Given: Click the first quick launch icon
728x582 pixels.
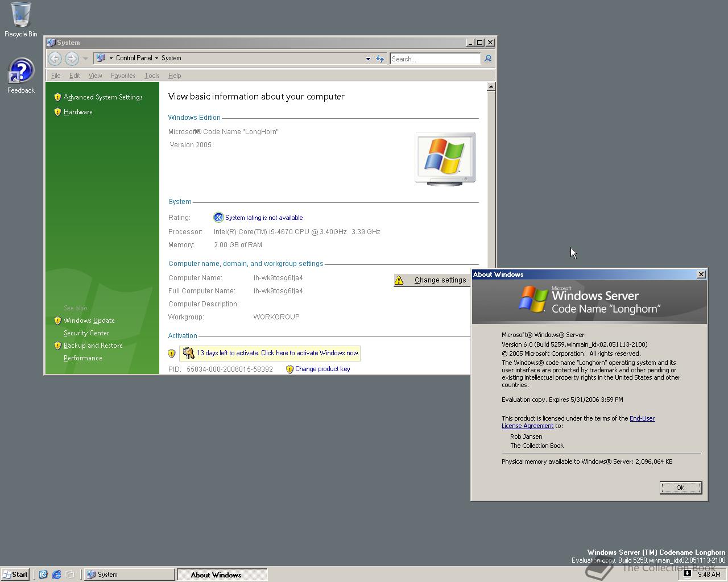Looking at the screenshot, I should point(43,575).
